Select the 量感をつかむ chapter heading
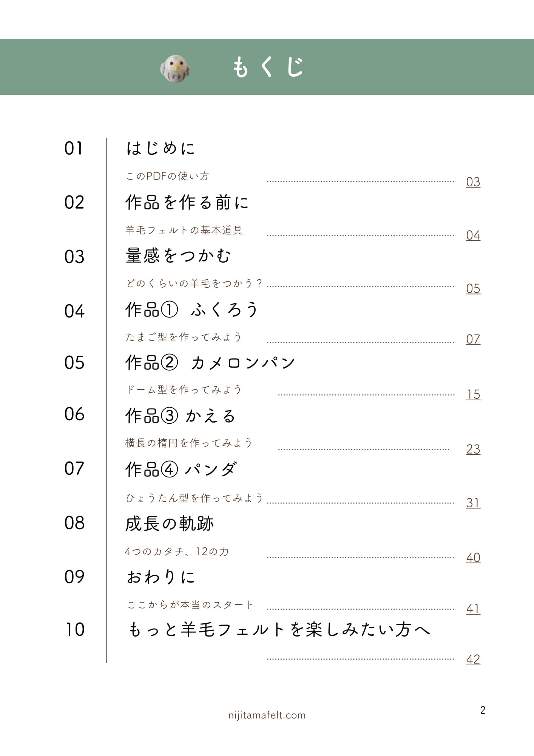The image size is (534, 756). click(178, 256)
